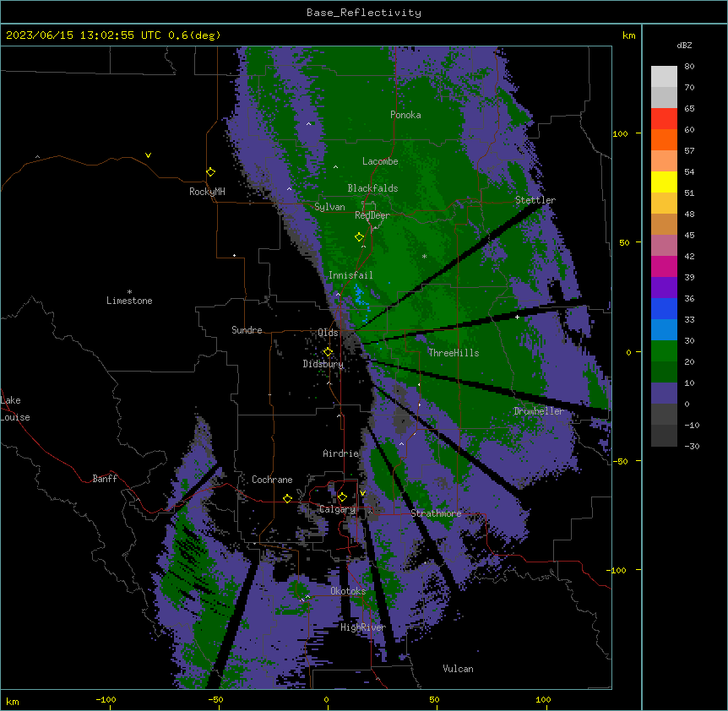The image size is (728, 711).
Task: Click the Limestone label
Action: 129,301
